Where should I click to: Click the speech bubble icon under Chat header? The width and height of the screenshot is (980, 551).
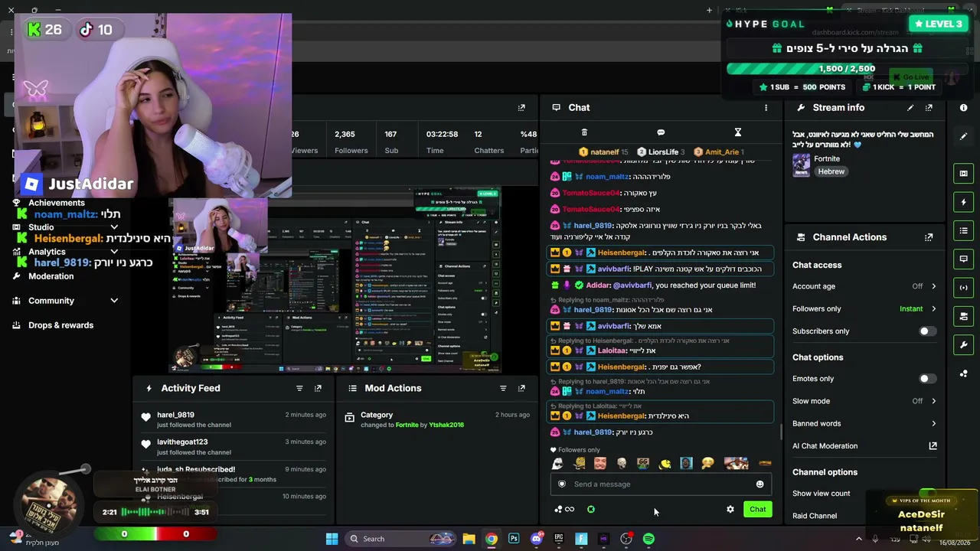point(661,132)
